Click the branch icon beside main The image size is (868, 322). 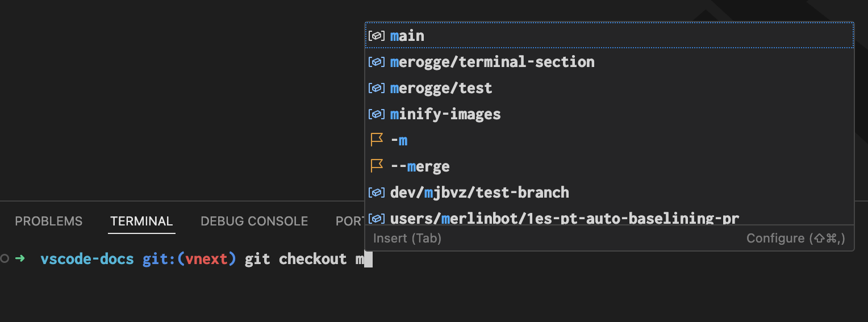click(x=377, y=36)
